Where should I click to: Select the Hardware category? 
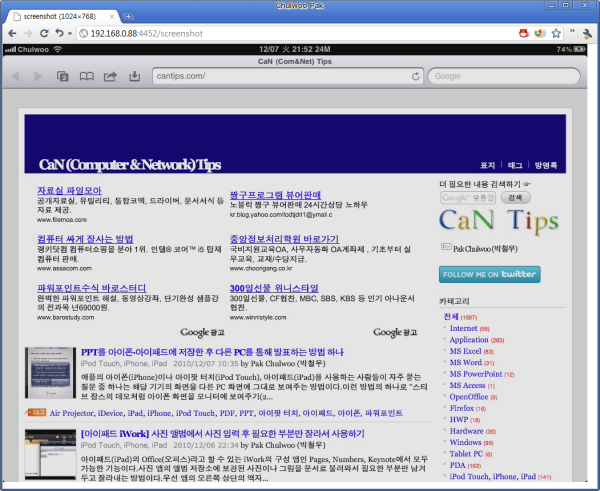[x=466, y=431]
